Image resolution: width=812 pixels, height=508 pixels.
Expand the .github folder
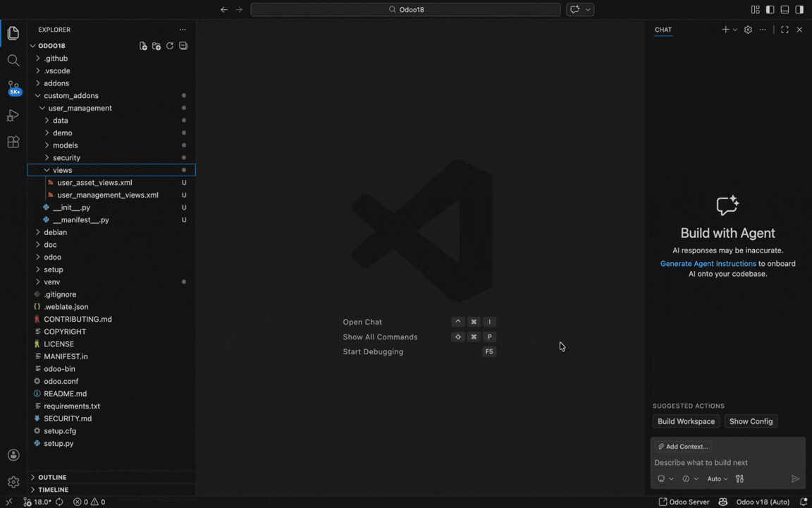(x=111, y=59)
